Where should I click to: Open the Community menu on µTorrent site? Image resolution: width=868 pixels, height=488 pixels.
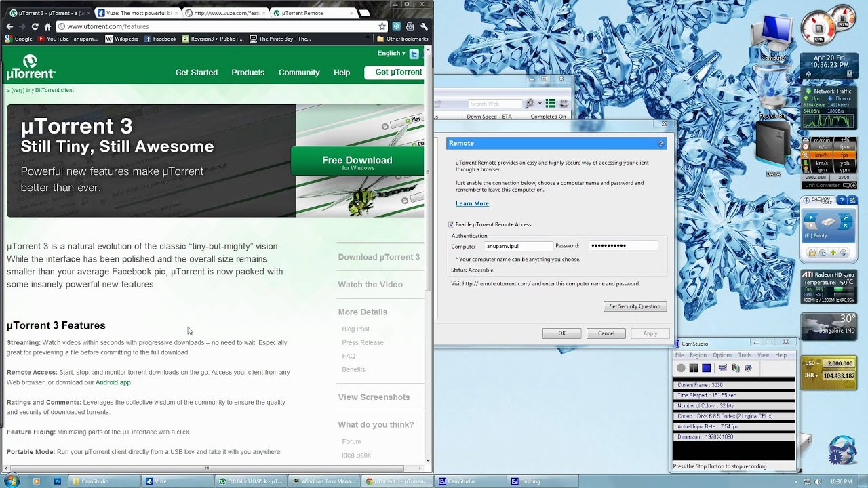click(x=299, y=73)
